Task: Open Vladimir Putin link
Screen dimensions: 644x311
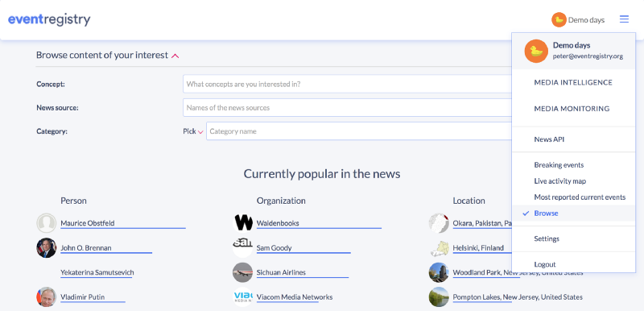Action: pos(83,297)
